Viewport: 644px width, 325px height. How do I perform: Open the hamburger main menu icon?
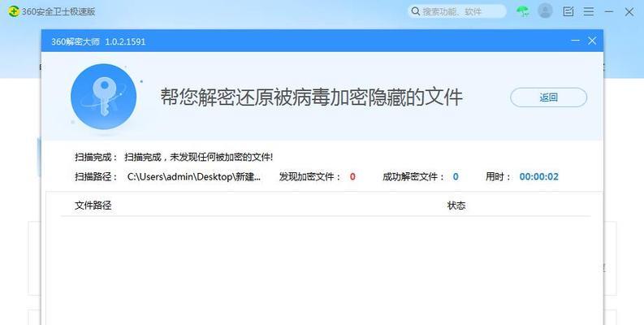click(x=589, y=11)
